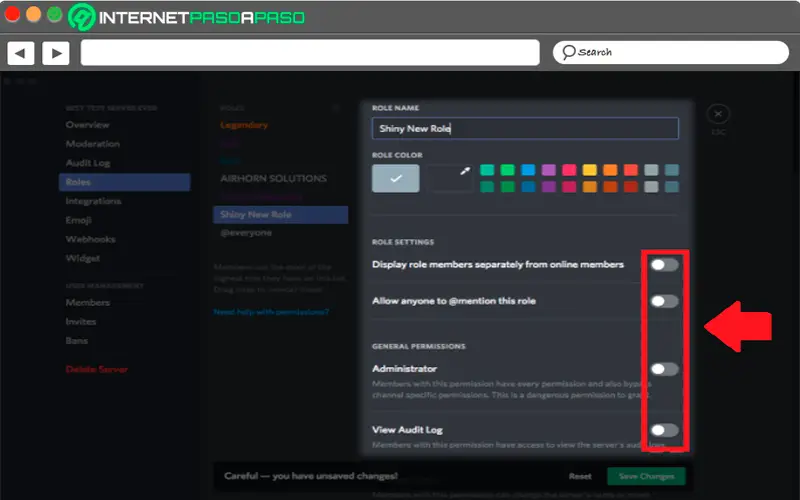Open the Members management page
The image size is (800, 500).
[x=88, y=303]
